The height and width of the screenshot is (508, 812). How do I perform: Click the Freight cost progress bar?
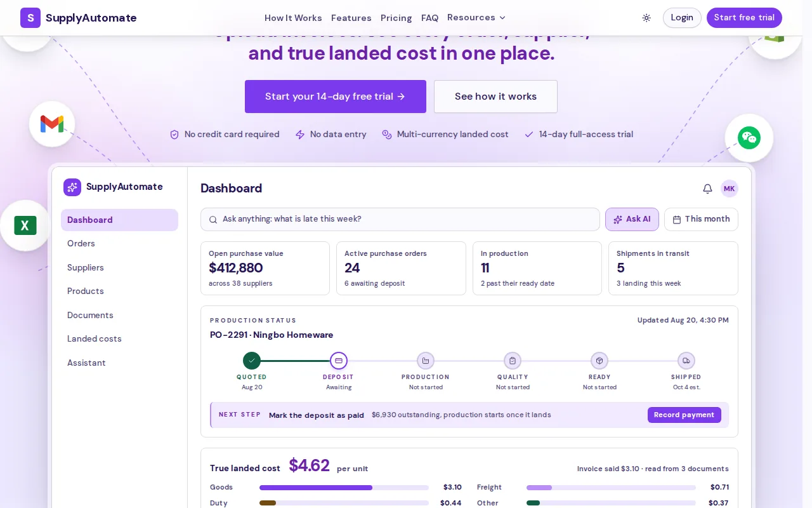pyautogui.click(x=611, y=488)
